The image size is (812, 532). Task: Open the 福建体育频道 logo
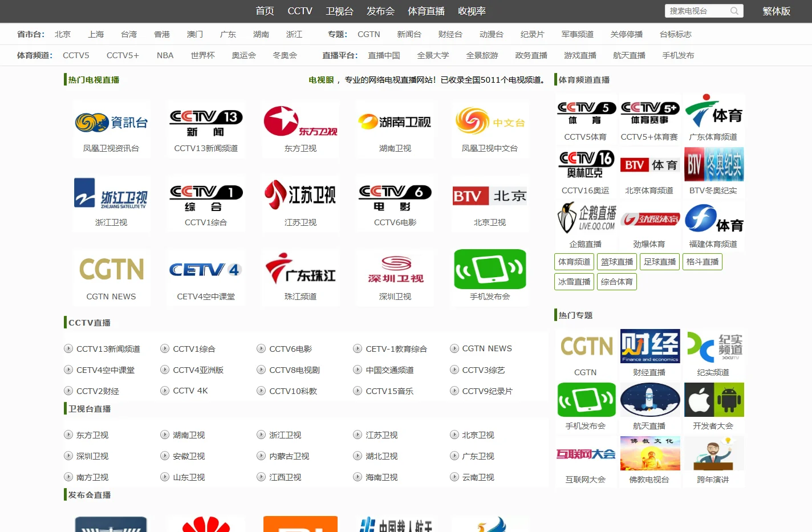click(713, 218)
